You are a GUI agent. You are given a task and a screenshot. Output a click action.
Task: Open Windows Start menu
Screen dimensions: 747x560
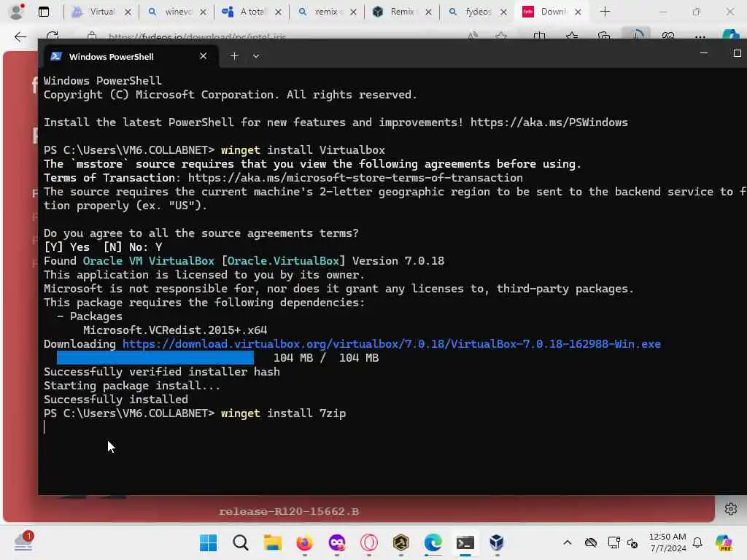(208, 542)
